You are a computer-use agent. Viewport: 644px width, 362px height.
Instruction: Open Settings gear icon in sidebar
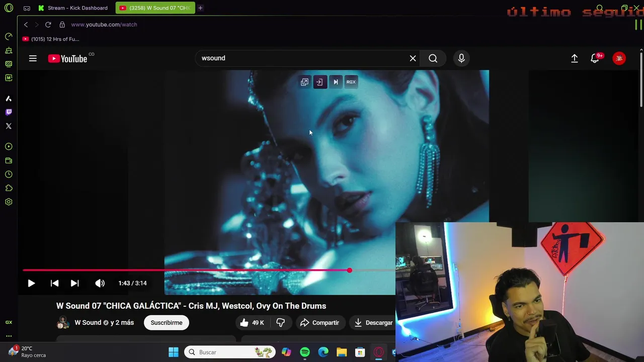point(9,202)
